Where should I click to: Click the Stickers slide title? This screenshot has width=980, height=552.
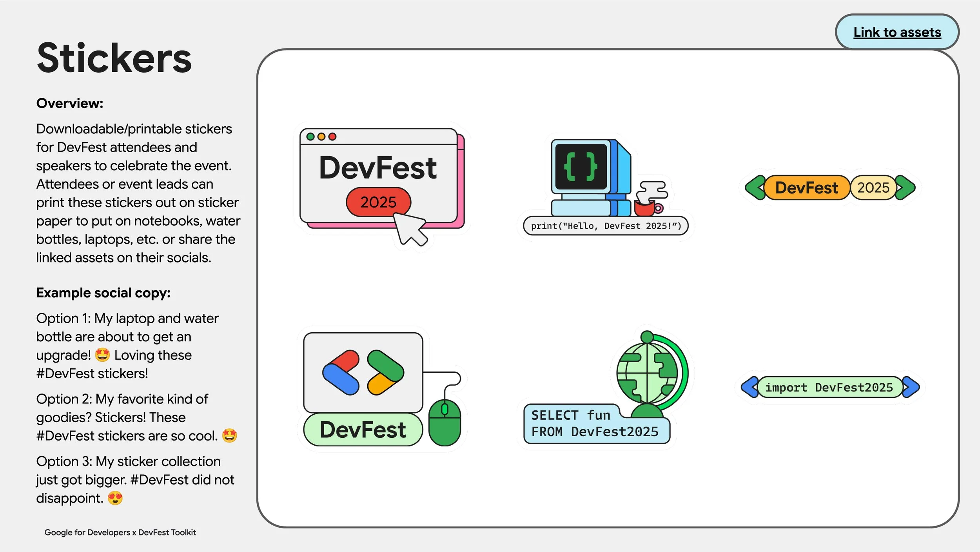[x=114, y=58]
